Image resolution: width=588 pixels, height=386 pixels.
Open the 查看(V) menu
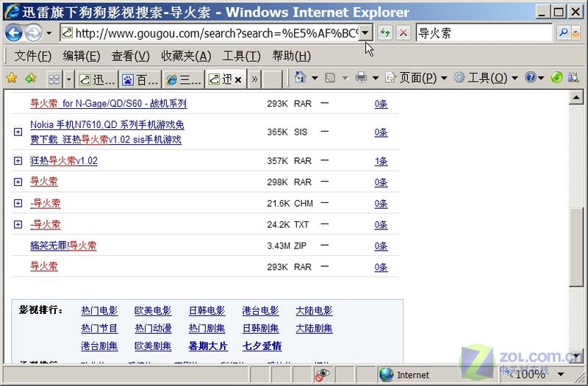click(x=131, y=57)
